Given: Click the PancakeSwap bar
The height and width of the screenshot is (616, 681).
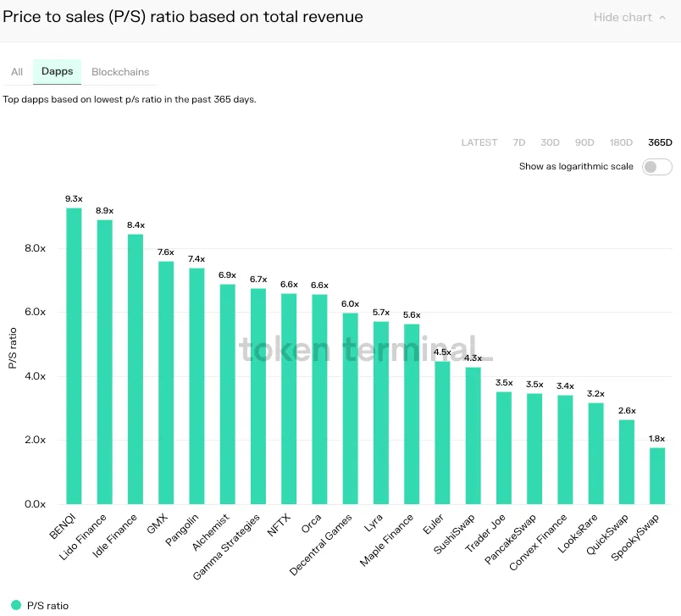Looking at the screenshot, I should (534, 449).
